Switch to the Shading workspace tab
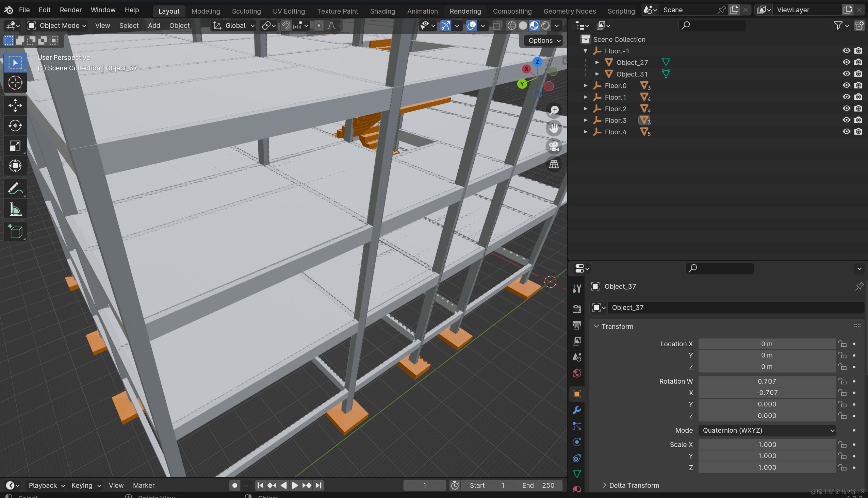The width and height of the screenshot is (868, 498). [x=382, y=11]
